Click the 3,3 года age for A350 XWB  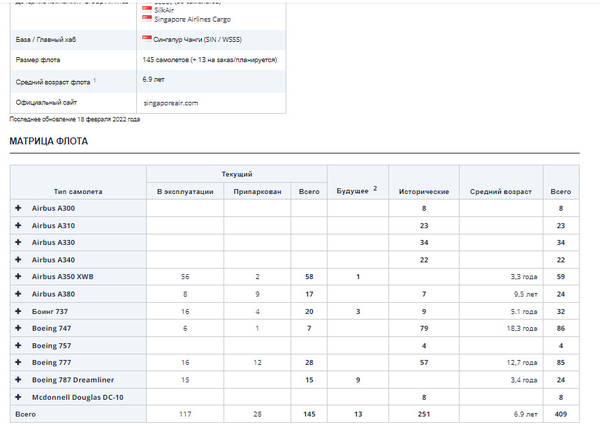[x=524, y=276]
